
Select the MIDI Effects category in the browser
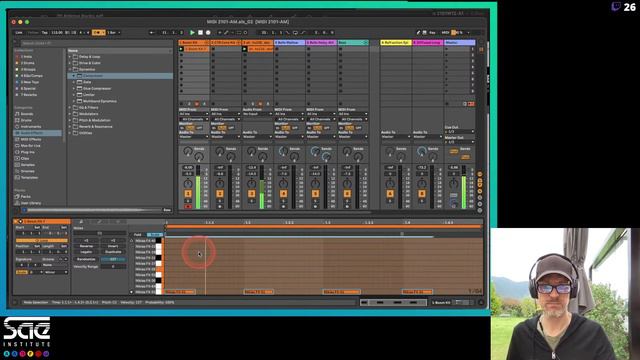(x=31, y=140)
